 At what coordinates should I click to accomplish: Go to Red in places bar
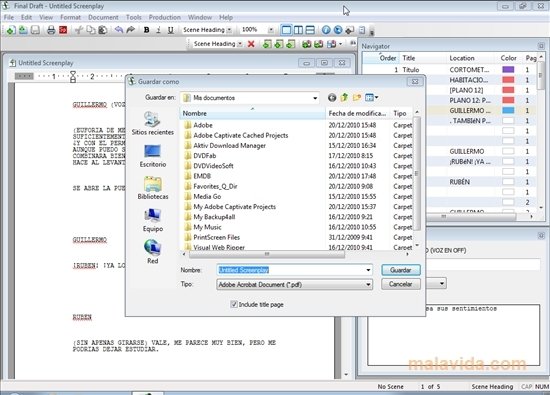pos(153,252)
